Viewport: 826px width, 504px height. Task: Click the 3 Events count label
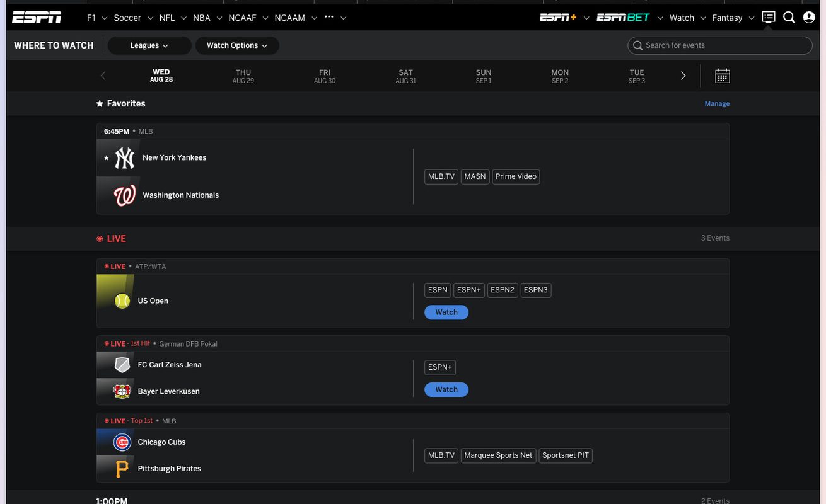(x=715, y=238)
